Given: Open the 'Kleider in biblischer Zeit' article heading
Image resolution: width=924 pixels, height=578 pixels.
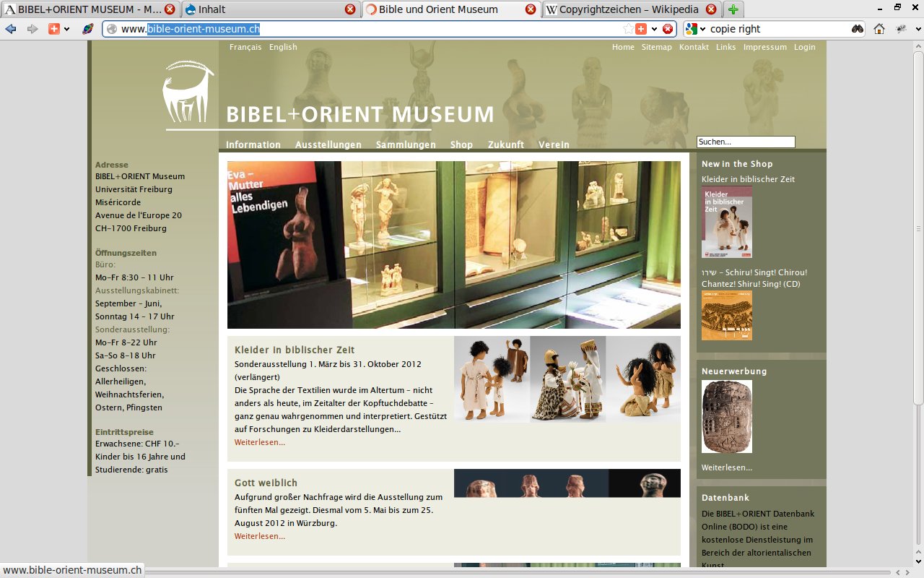Looking at the screenshot, I should click(295, 350).
